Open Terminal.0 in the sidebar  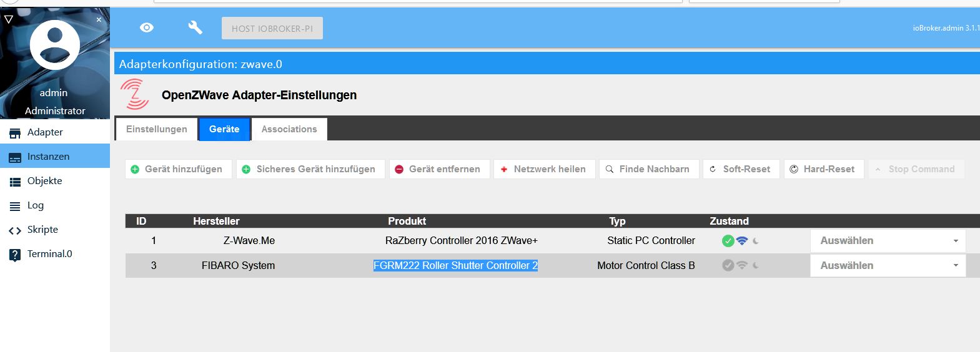pyautogui.click(x=55, y=254)
